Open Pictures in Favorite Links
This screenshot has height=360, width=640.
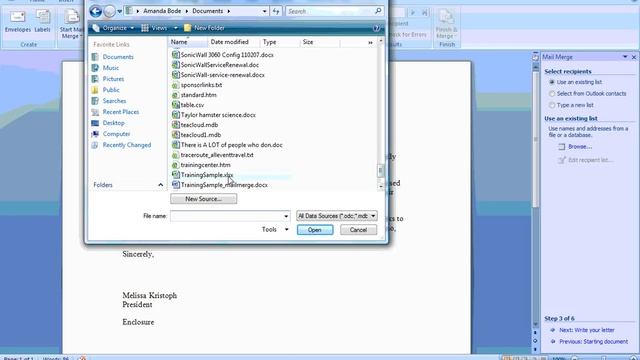click(113, 79)
